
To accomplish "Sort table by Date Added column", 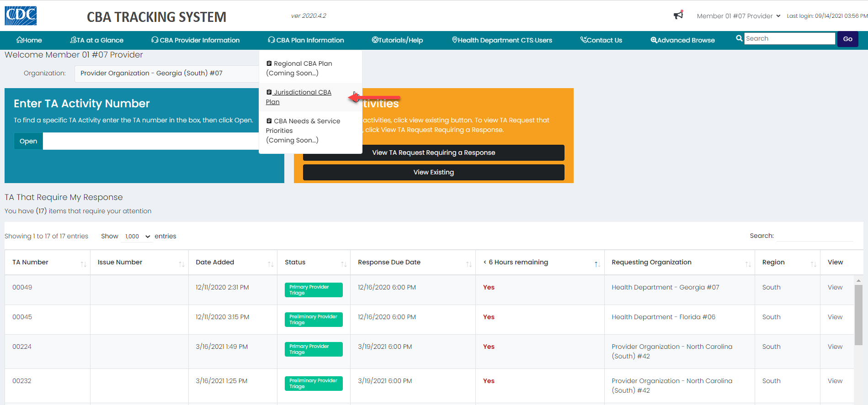I will [271, 264].
